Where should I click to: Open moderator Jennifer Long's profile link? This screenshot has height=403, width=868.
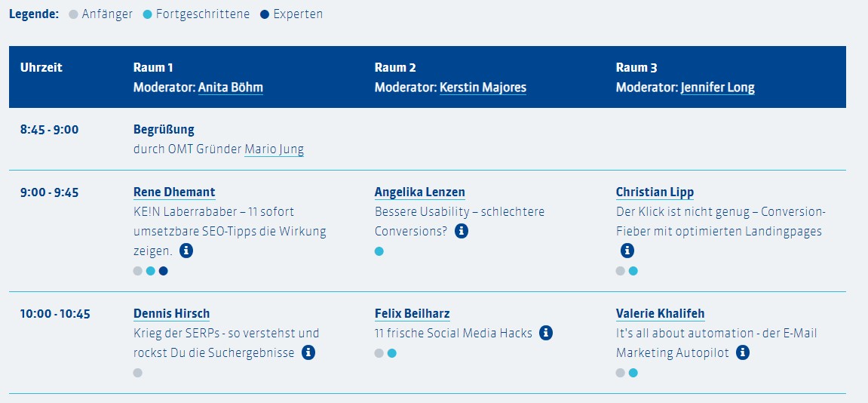click(x=717, y=88)
